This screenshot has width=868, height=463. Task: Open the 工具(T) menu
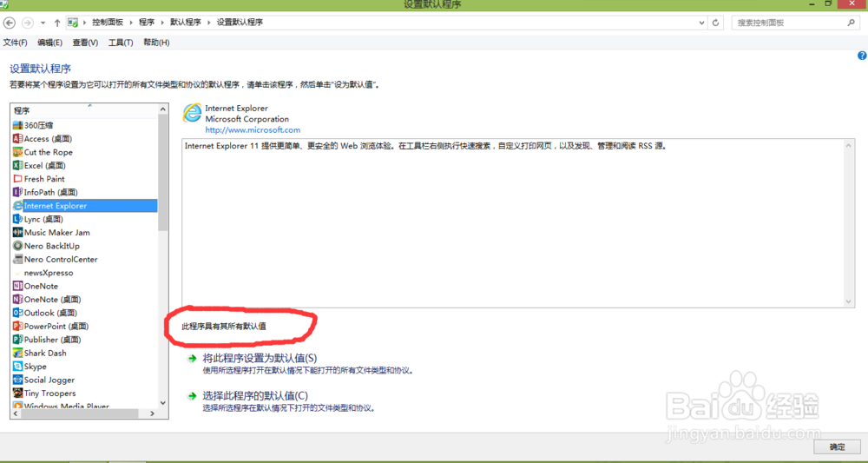pos(121,43)
